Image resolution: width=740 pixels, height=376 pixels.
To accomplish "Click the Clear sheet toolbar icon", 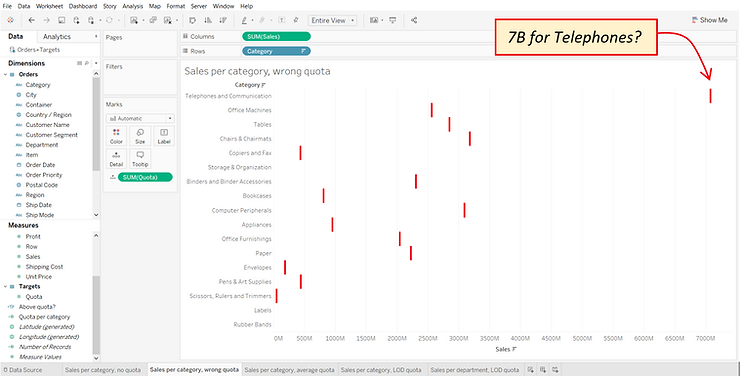I will 168,20.
